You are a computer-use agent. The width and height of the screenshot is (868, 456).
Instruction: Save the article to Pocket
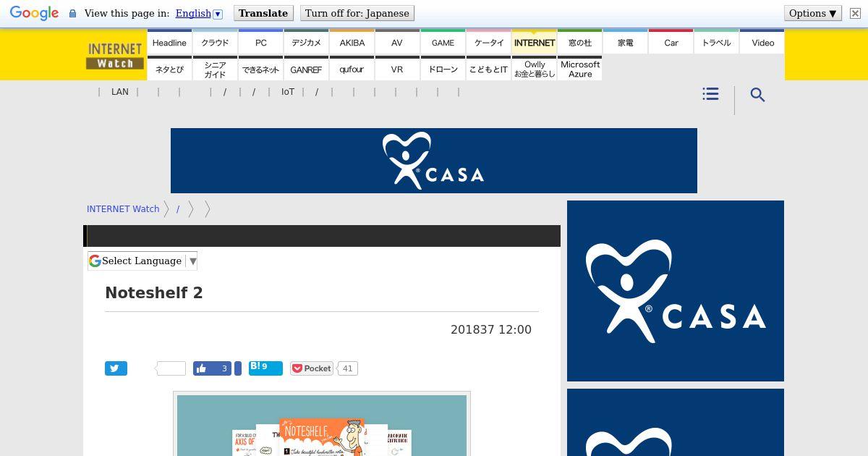pos(312,368)
